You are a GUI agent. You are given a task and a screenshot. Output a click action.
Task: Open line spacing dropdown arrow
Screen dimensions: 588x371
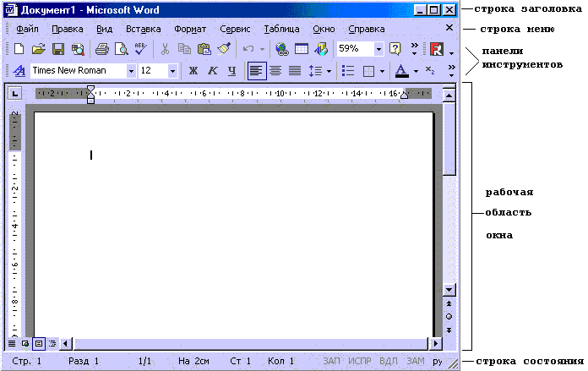(329, 71)
